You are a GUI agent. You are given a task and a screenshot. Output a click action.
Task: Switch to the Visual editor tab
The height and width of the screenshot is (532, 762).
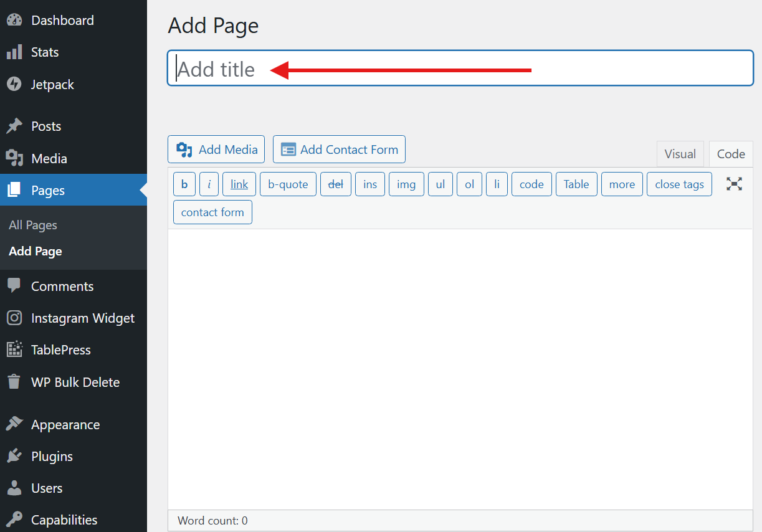point(680,154)
